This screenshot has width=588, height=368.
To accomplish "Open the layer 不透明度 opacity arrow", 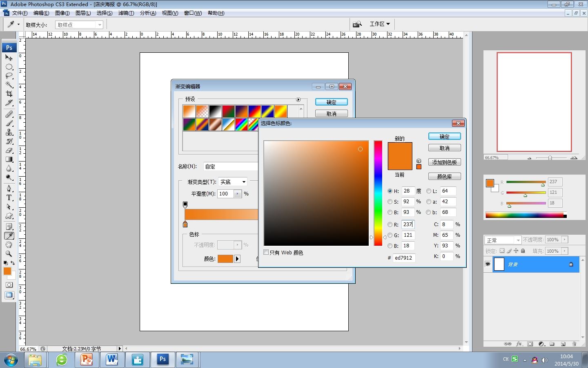I will tap(565, 240).
